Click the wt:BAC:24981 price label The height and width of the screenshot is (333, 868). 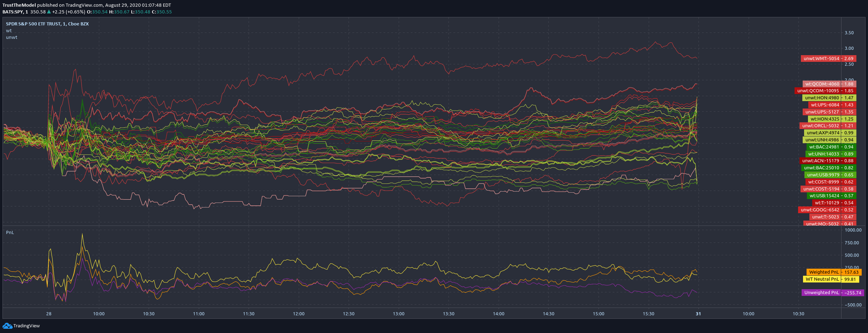(x=831, y=147)
